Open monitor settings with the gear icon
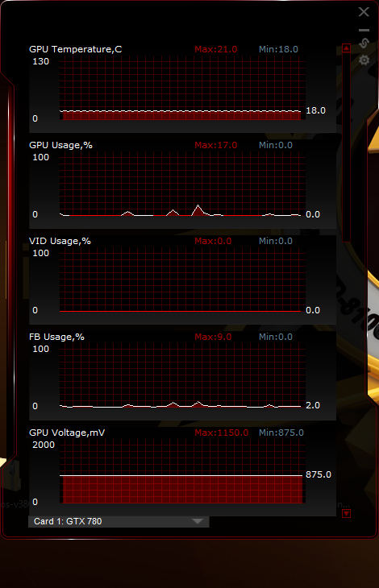Screen dimensions: 379x588 tap(364, 60)
